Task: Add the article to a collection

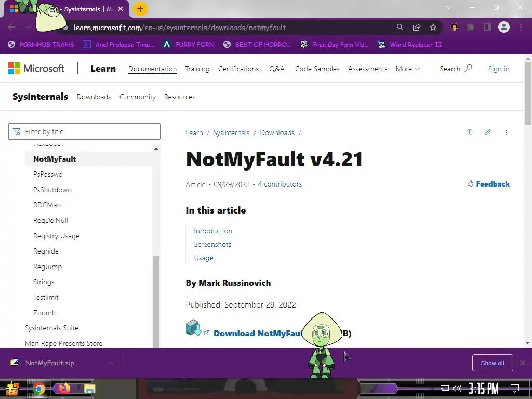Action: point(469,132)
